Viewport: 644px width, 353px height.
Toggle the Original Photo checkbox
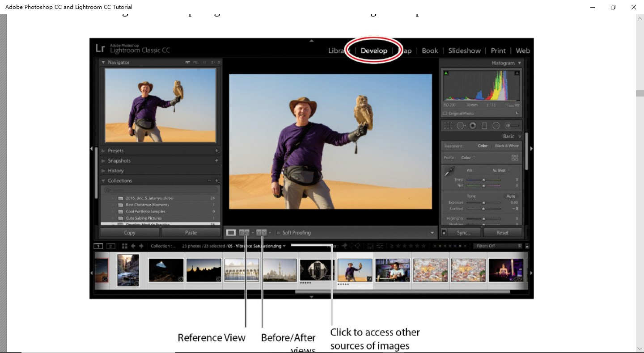tap(445, 113)
